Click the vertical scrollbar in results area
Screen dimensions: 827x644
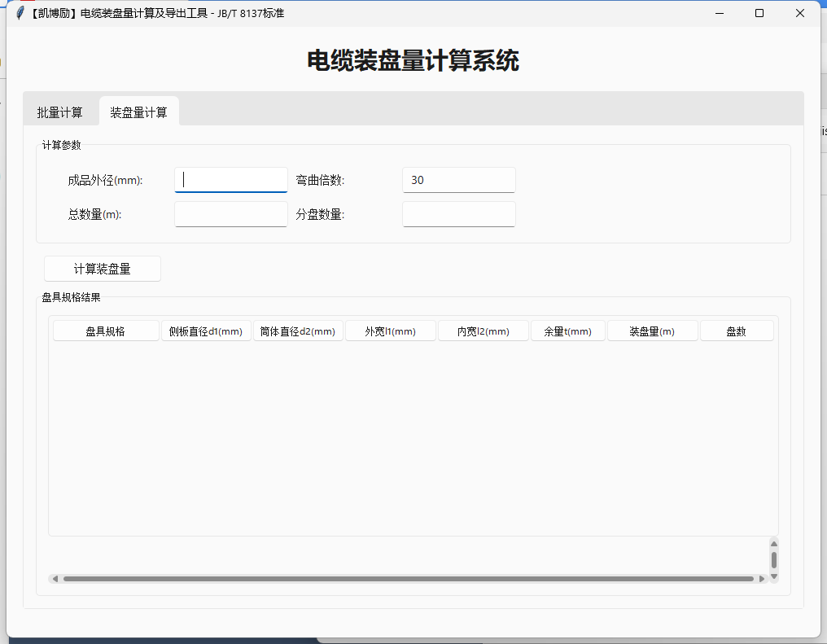tap(773, 560)
